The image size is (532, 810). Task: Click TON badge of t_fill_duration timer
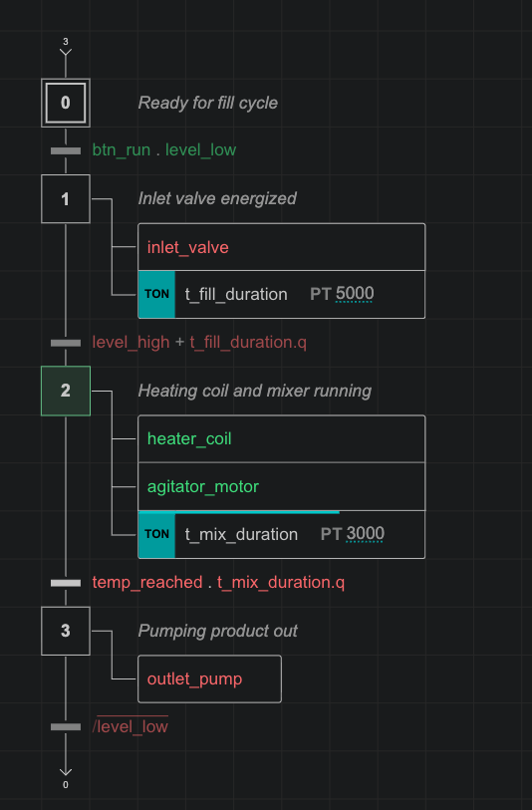[157, 295]
